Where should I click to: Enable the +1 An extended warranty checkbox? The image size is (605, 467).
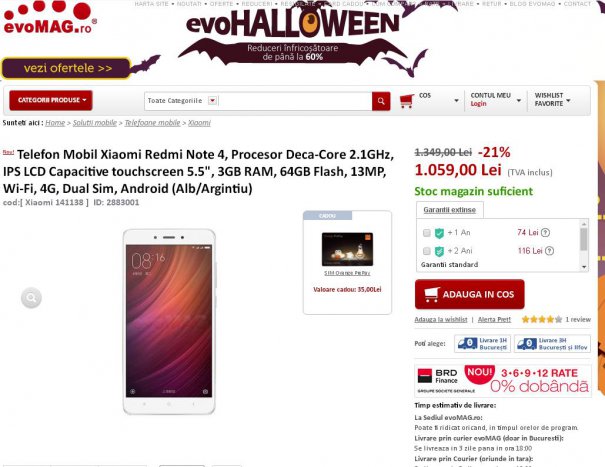pyautogui.click(x=427, y=233)
